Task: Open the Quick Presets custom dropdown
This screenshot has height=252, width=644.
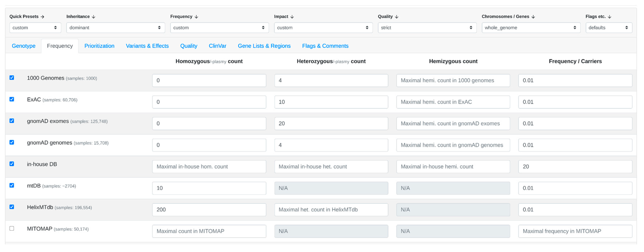Action: (35, 28)
